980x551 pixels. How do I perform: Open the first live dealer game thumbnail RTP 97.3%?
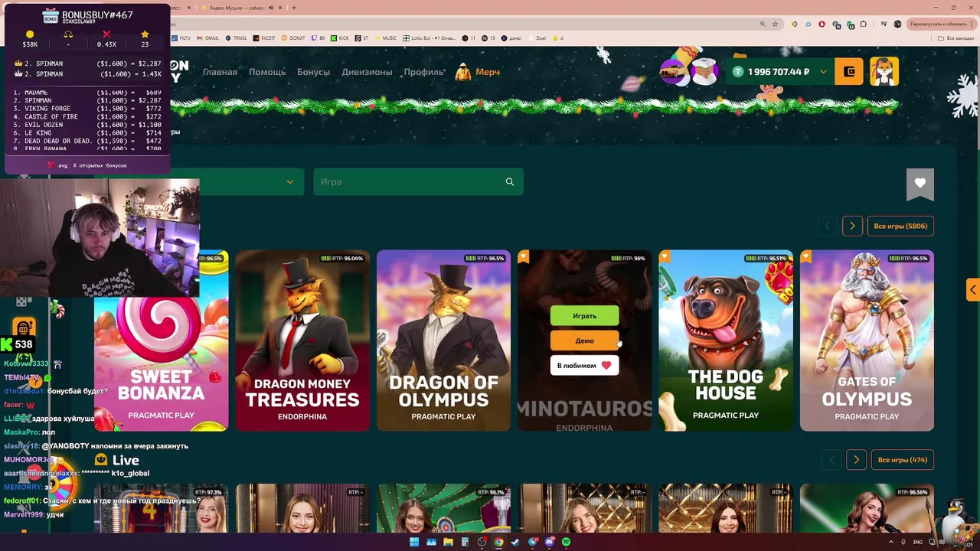point(161,508)
